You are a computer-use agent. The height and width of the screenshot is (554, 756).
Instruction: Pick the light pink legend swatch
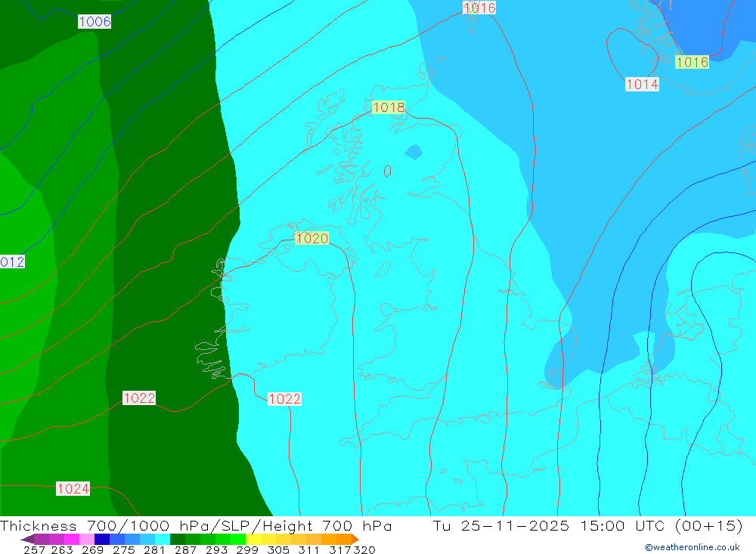click(x=87, y=539)
